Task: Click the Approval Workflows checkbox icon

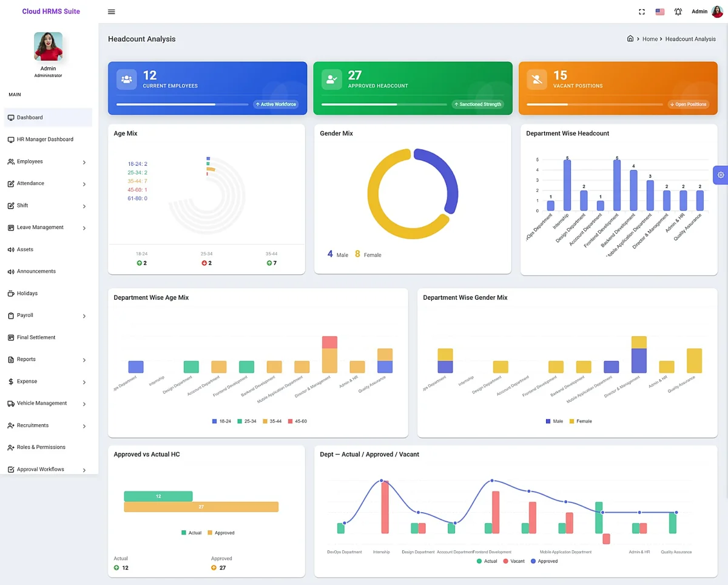Action: [11, 470]
